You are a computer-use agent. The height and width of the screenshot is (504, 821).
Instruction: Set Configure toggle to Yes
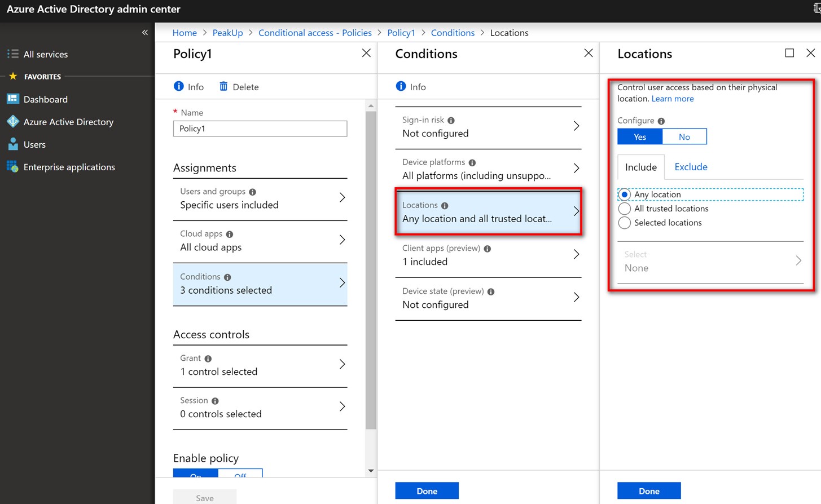[640, 136]
